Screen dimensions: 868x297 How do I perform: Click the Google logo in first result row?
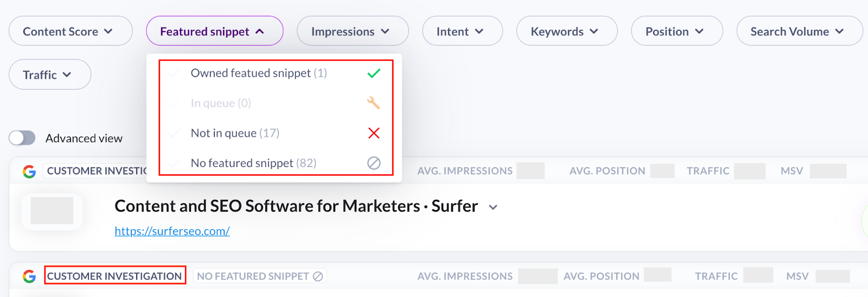point(29,171)
